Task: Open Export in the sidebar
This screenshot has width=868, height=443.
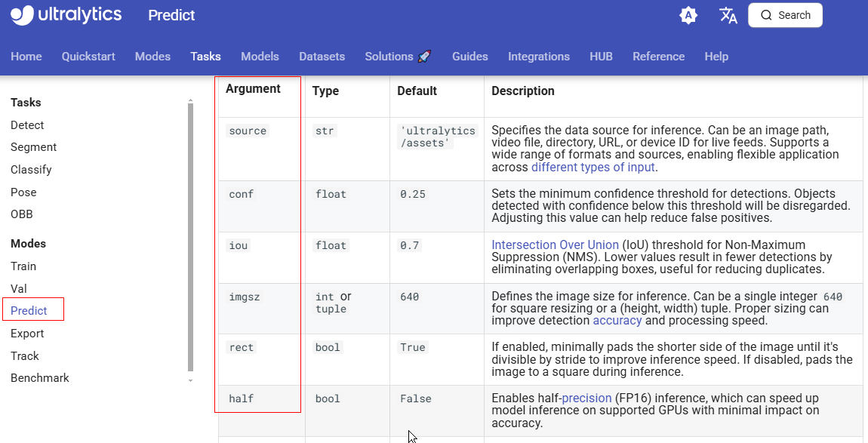Action: click(27, 334)
